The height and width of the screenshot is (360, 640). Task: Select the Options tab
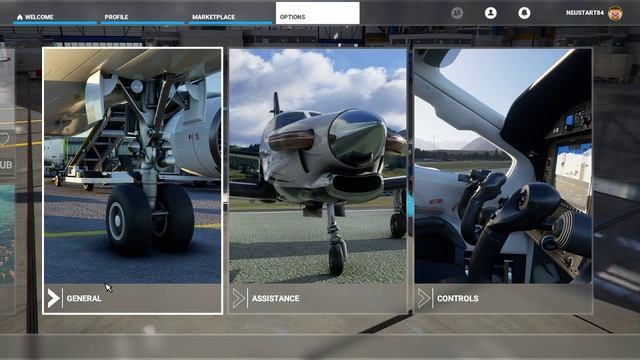tap(318, 13)
